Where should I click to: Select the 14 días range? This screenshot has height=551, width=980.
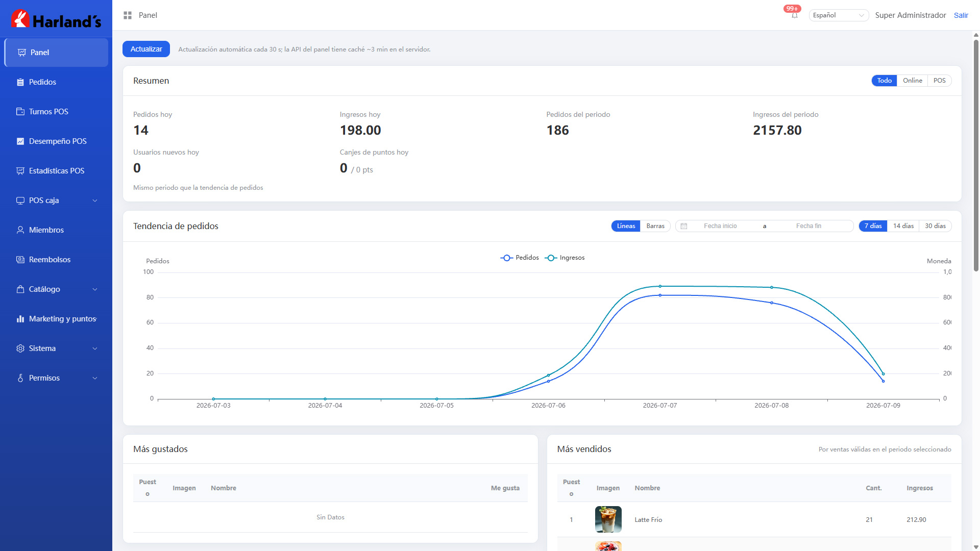coord(903,226)
